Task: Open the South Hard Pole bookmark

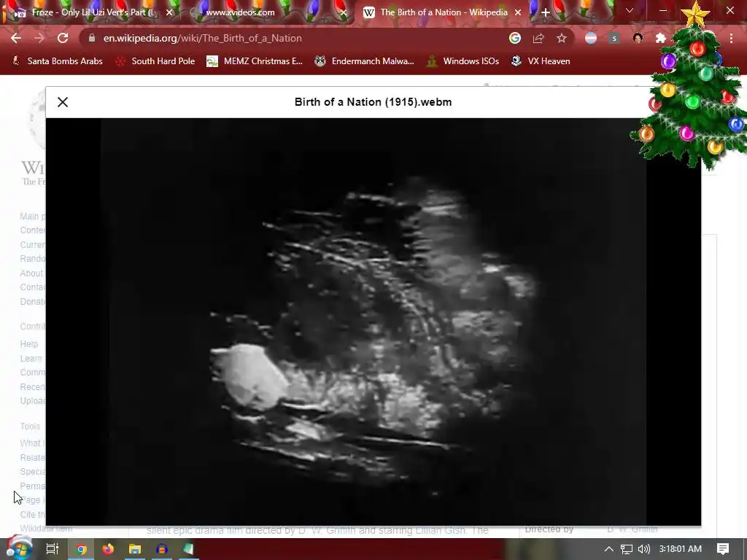Action: pyautogui.click(x=156, y=61)
